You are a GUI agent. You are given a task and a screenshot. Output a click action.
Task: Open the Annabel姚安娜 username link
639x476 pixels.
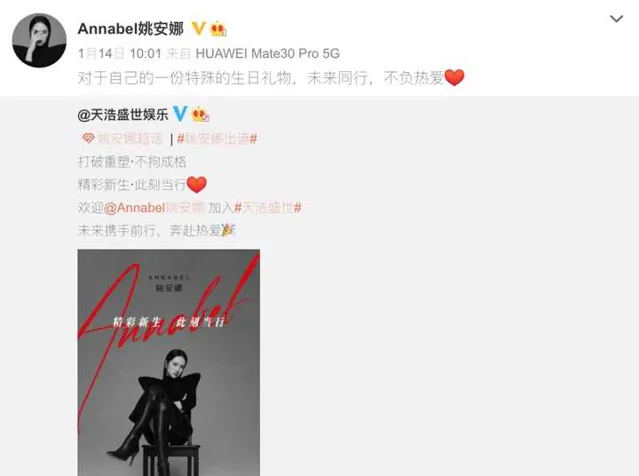tap(130, 29)
